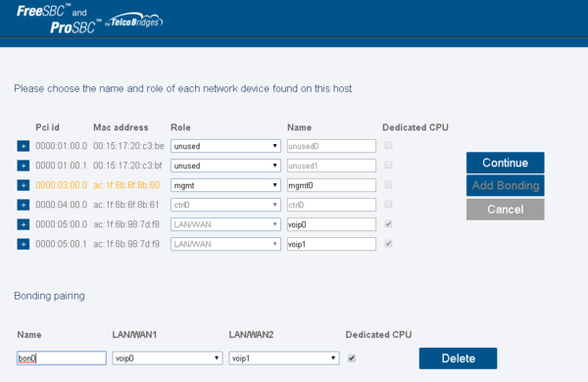Open Role dropdown for 00:15:17:20:c3:bf

pos(225,166)
